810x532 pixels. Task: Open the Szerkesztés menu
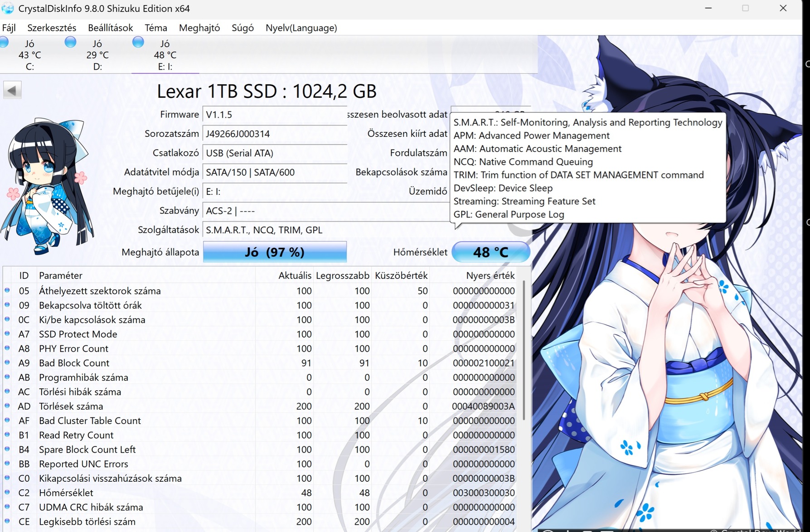coord(52,28)
